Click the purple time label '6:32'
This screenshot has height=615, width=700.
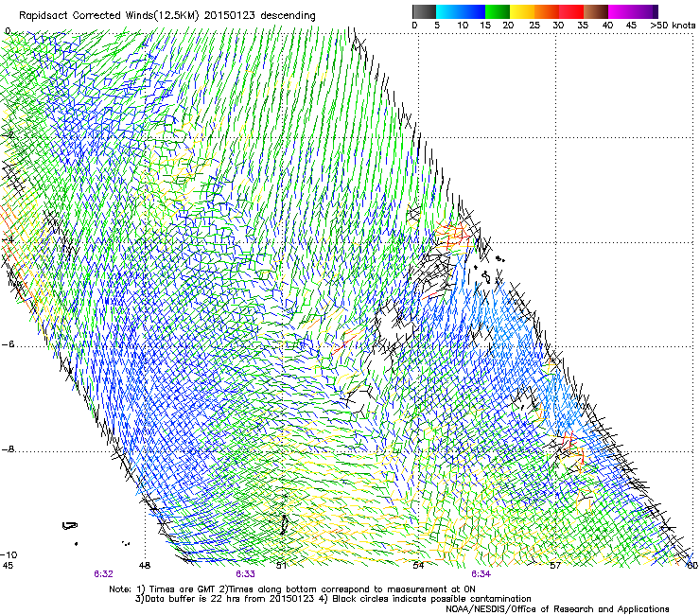(x=103, y=574)
